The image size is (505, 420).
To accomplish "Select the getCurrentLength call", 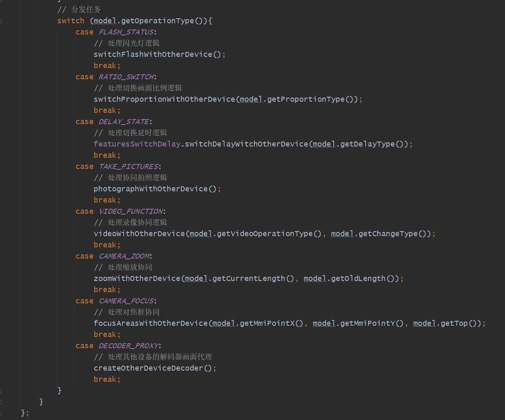I will point(249,278).
